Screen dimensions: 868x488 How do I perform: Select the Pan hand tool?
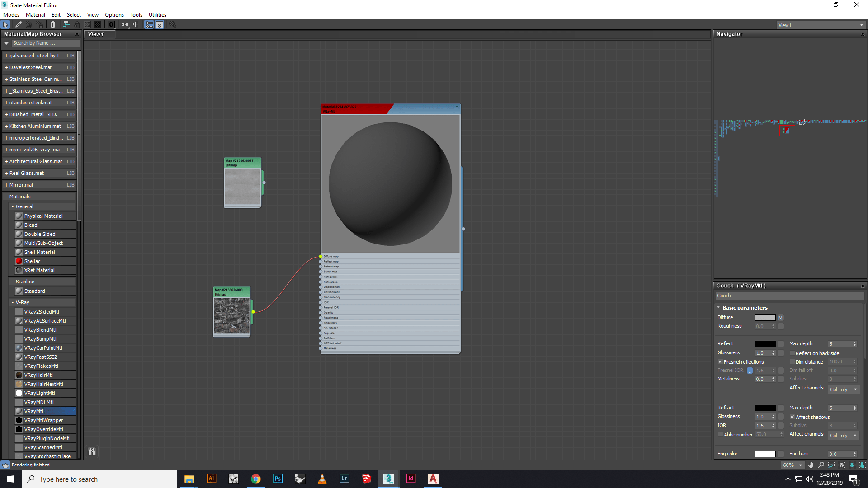pyautogui.click(x=811, y=465)
